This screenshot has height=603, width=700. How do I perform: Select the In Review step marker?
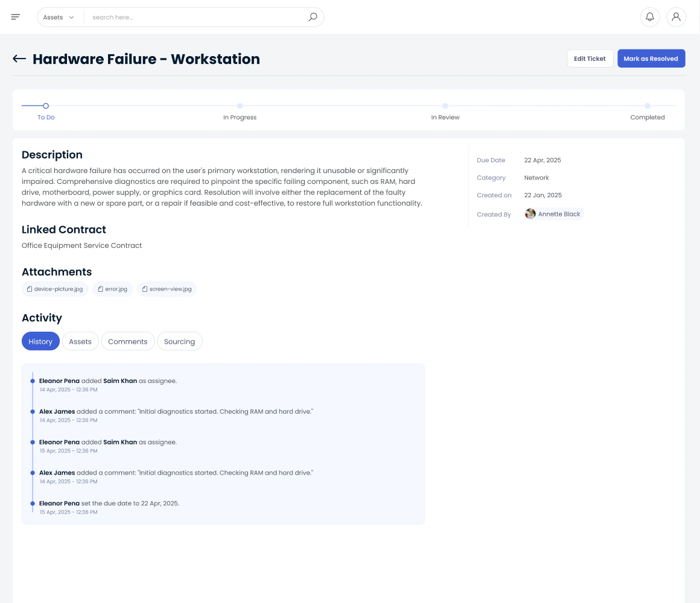coord(445,106)
